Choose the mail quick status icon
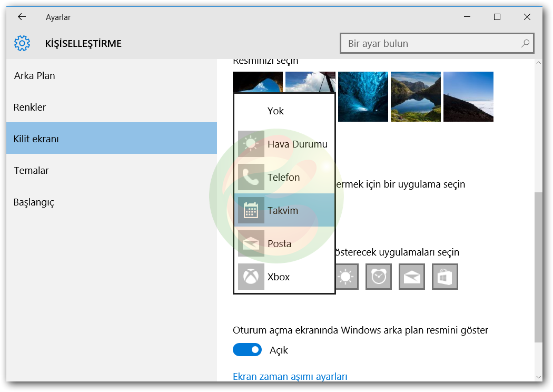553x392 pixels. coord(412,277)
